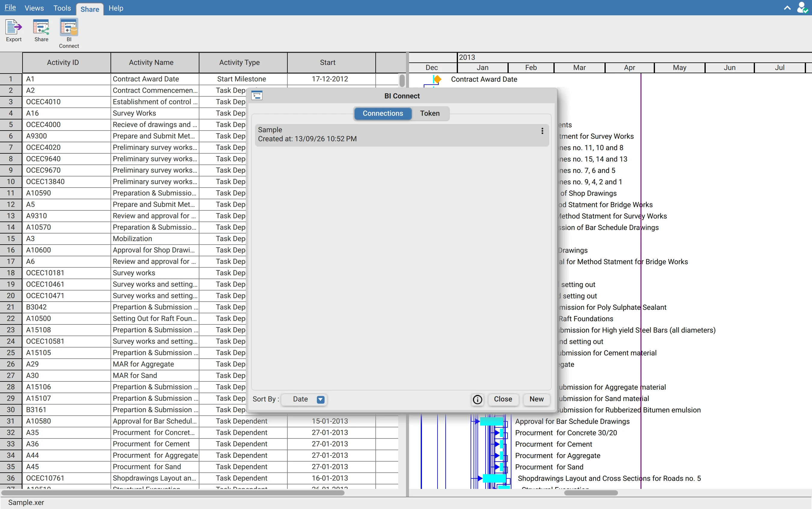The width and height of the screenshot is (812, 509).
Task: Collapse the ribbon with the chevron
Action: tap(787, 8)
